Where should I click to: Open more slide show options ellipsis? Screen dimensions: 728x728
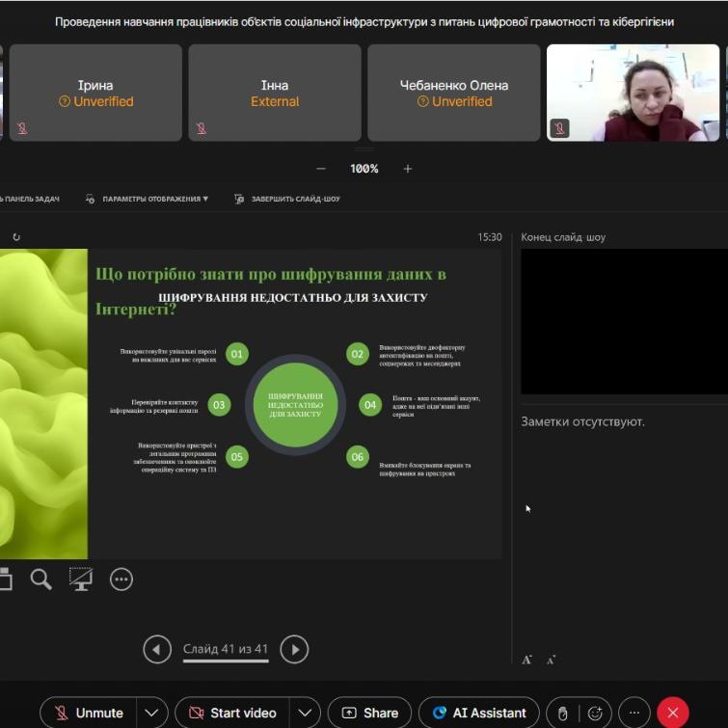point(121,579)
